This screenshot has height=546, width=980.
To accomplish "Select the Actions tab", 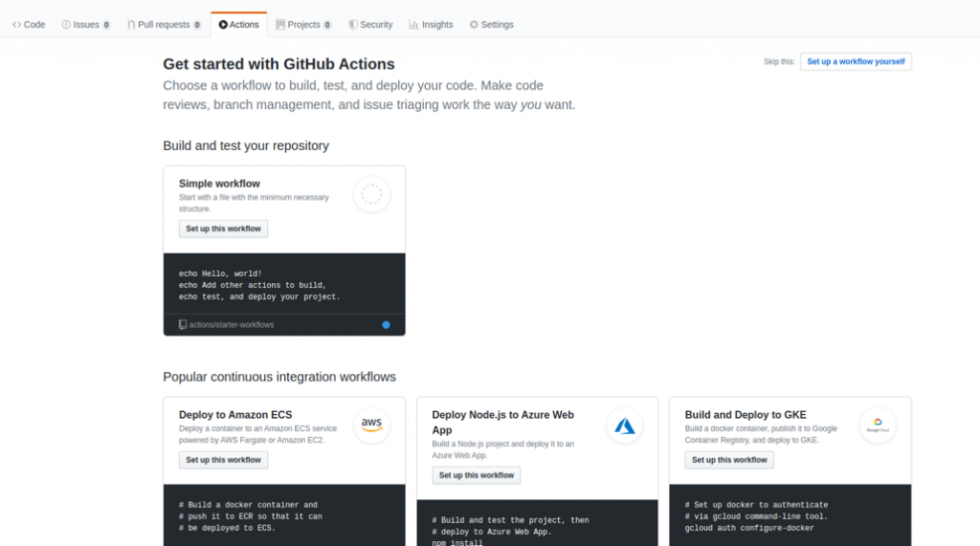I will 238,24.
